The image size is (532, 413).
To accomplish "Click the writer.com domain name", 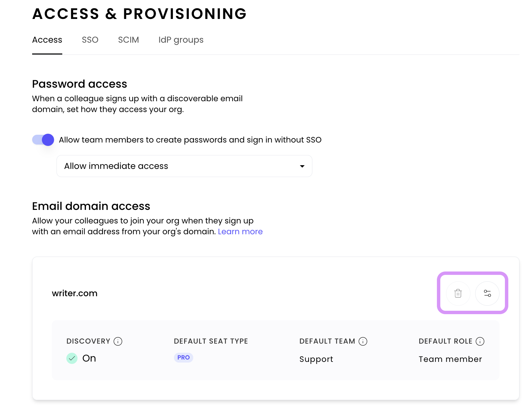I will click(x=74, y=293).
